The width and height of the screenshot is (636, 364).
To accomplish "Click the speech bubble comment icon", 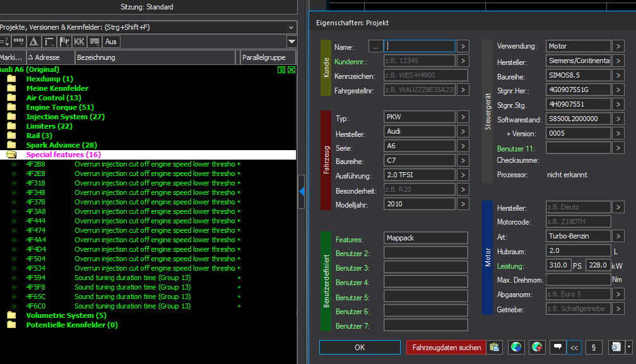I will (x=558, y=347).
